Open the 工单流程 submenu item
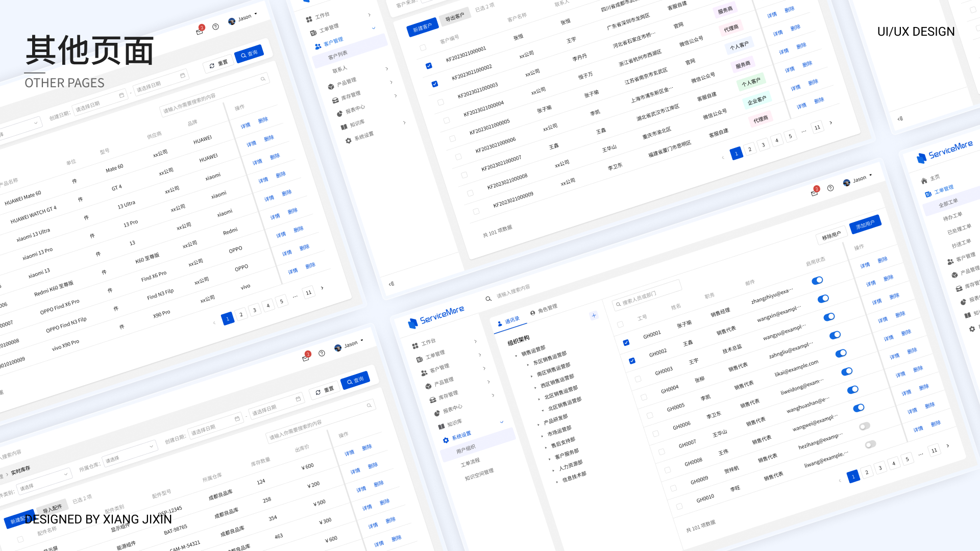 (470, 462)
